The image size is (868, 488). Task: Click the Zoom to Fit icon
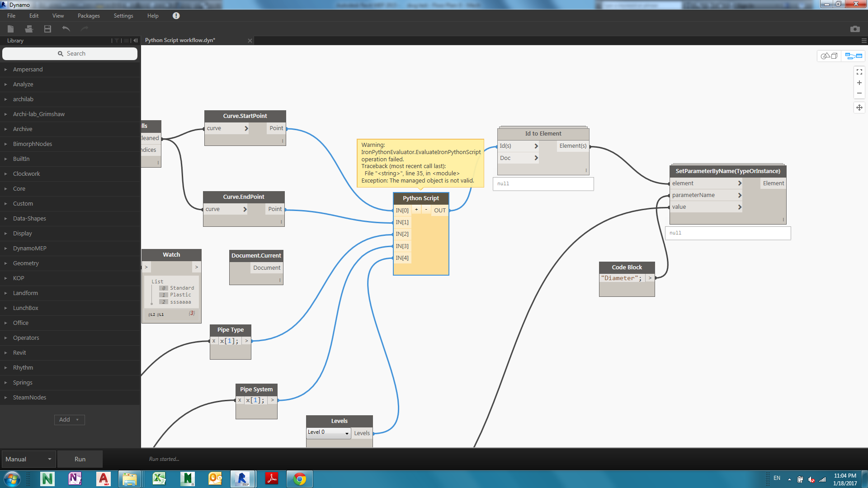tap(859, 72)
